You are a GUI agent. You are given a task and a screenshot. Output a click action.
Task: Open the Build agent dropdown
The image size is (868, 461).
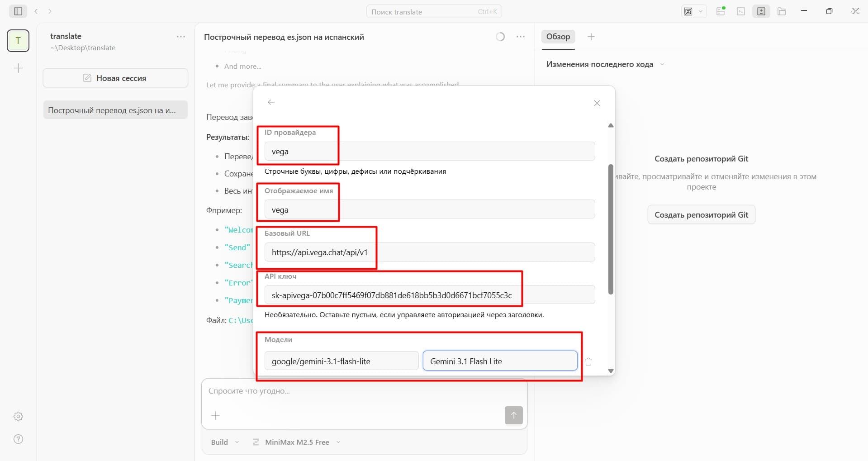225,442
